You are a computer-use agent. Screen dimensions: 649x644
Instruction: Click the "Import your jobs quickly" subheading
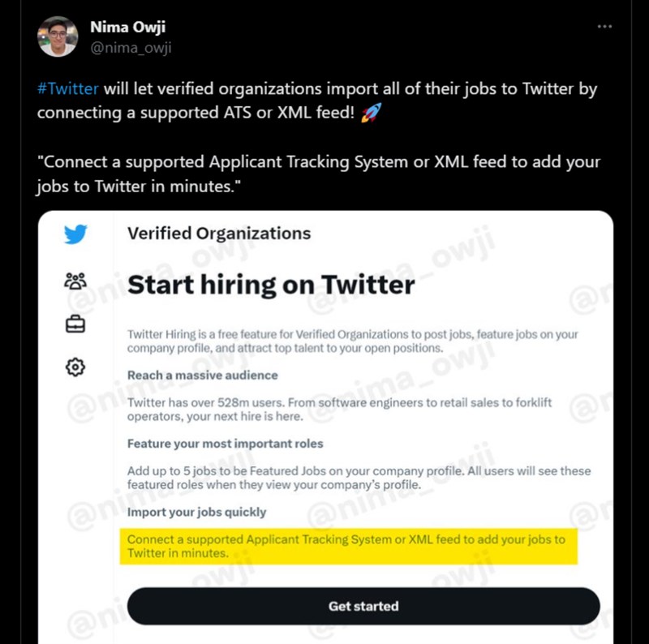point(197,513)
